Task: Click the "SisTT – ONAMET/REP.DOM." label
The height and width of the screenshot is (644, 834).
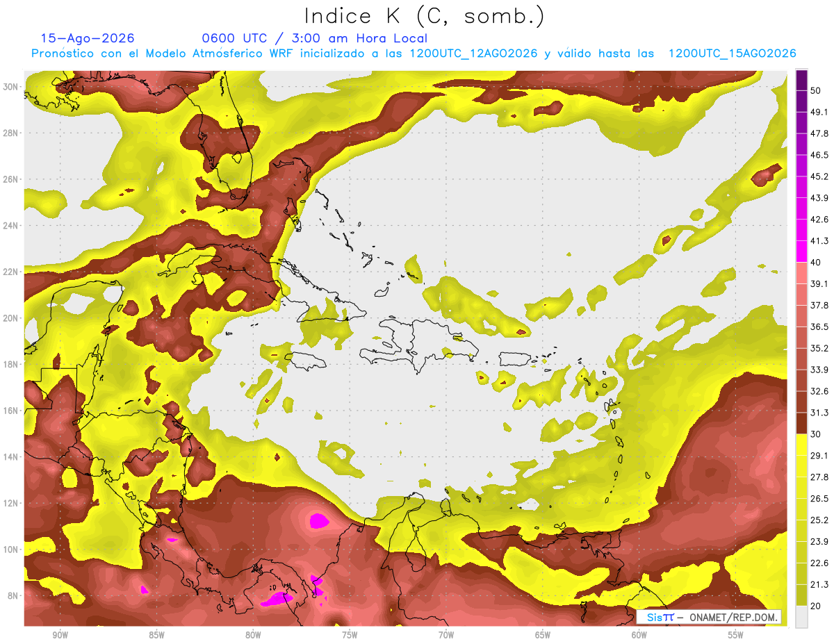Action: coord(708,617)
